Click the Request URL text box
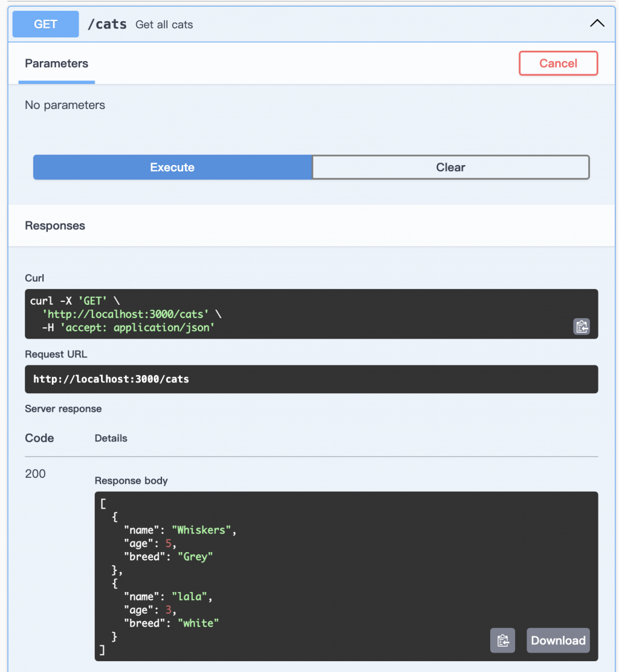619x672 pixels. 311,379
